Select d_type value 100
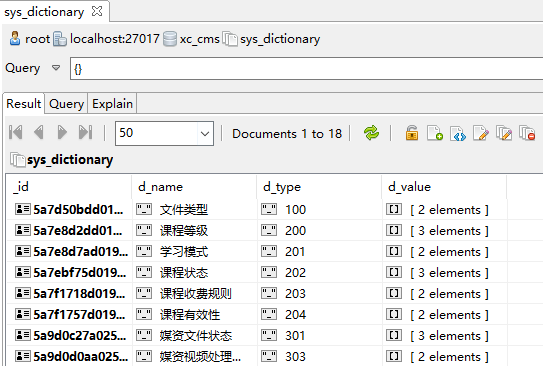 [x=295, y=209]
